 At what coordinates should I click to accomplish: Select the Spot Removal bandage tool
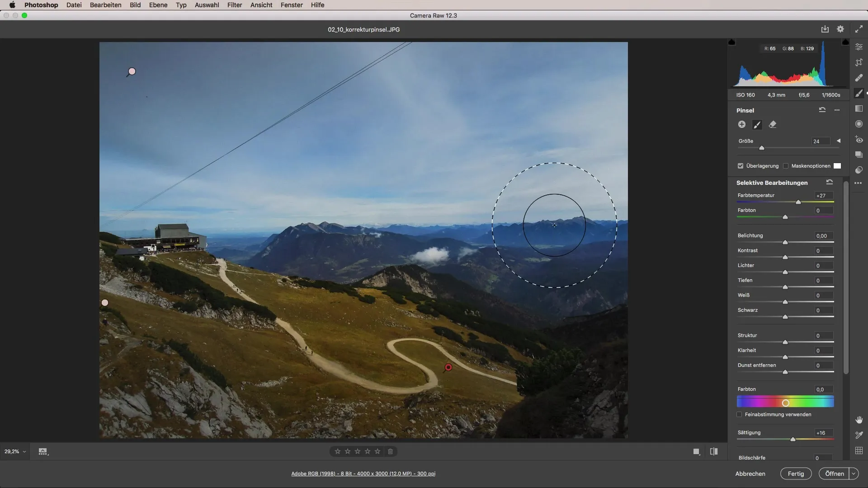click(x=859, y=78)
